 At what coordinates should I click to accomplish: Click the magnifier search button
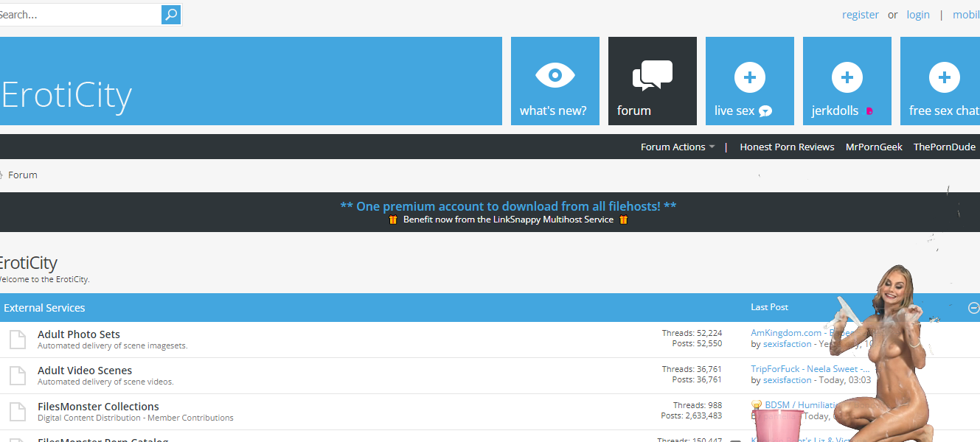point(170,15)
